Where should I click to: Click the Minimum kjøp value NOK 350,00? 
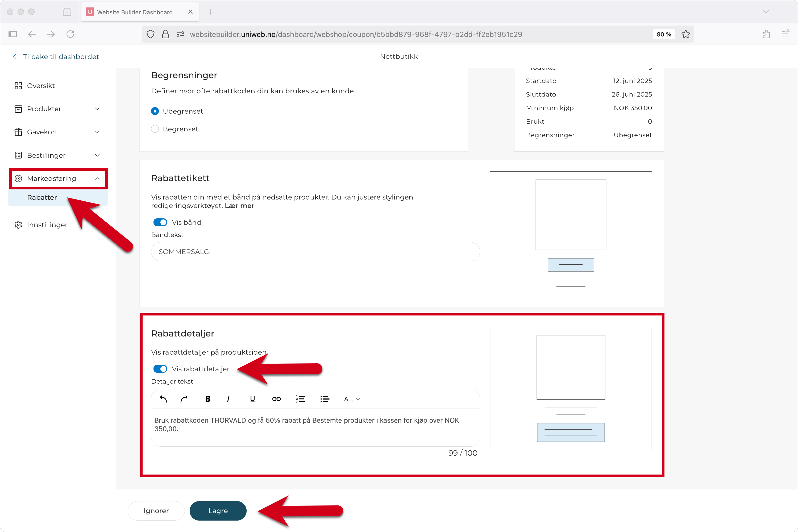[x=633, y=108]
